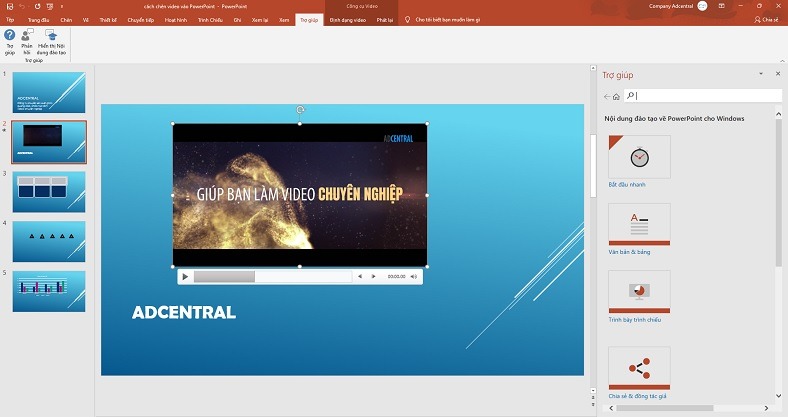This screenshot has width=788, height=417.
Task: Click the ADCENTRAL title text on the slide
Action: click(184, 312)
